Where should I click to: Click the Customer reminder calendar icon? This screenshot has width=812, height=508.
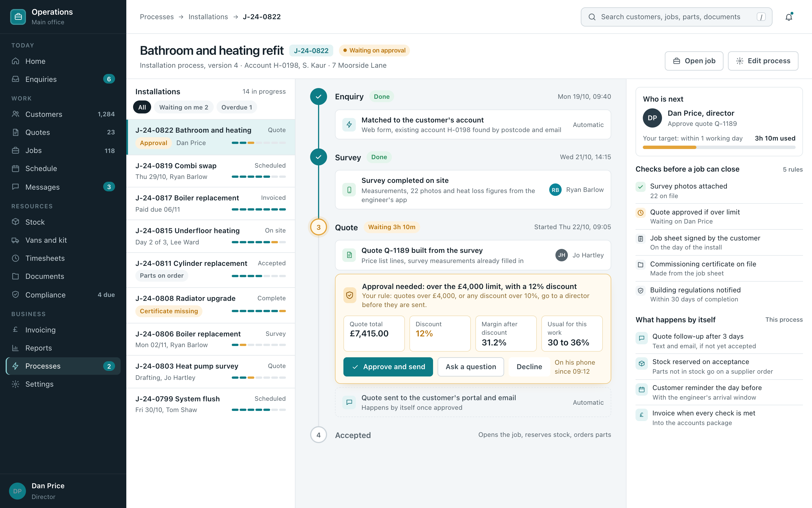pos(641,389)
